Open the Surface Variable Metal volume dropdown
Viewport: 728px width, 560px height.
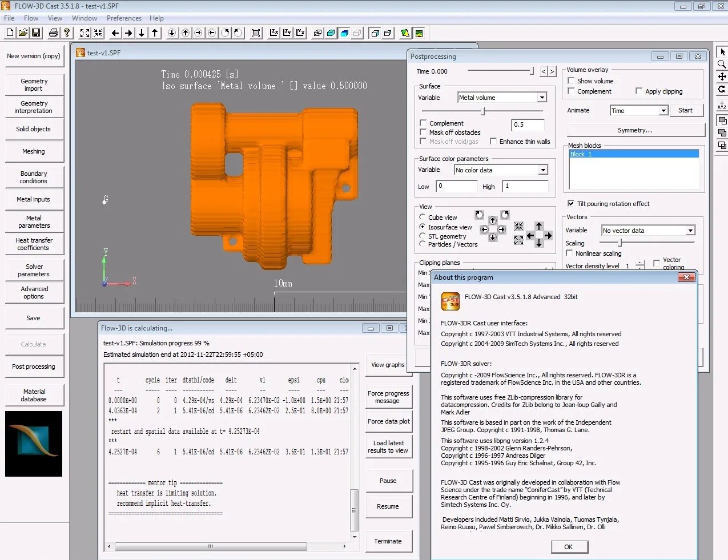point(542,98)
